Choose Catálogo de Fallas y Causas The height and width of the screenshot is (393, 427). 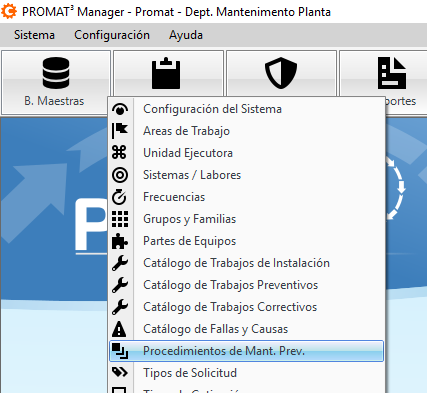coord(247,329)
